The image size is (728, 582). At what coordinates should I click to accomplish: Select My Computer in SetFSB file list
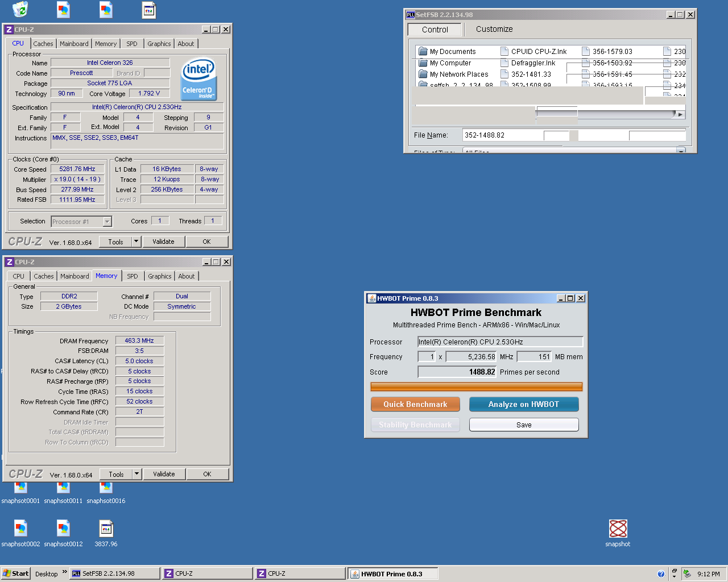pyautogui.click(x=445, y=63)
